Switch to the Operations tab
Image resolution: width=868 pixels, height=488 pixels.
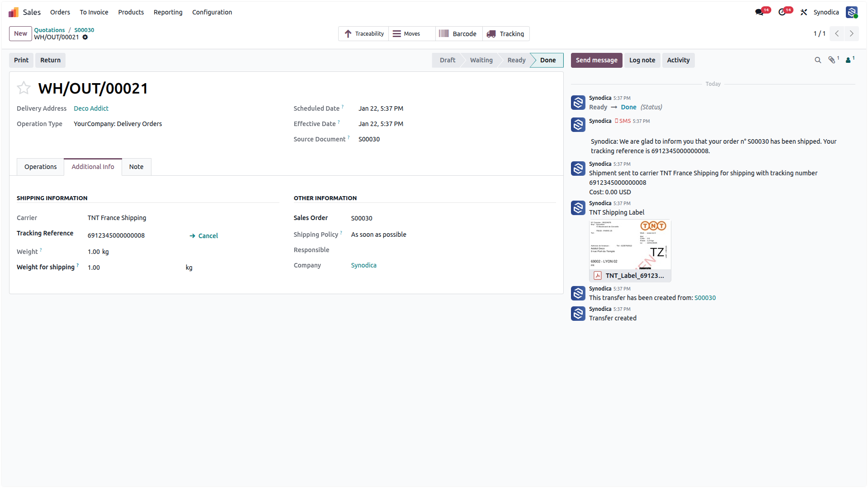(41, 167)
